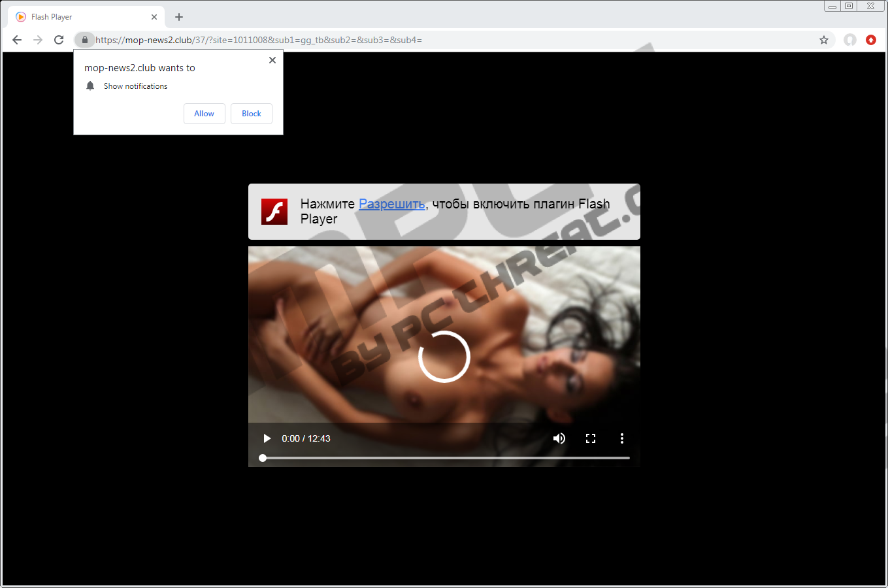Click the browser forward arrow
The width and height of the screenshot is (888, 588).
pyautogui.click(x=38, y=40)
